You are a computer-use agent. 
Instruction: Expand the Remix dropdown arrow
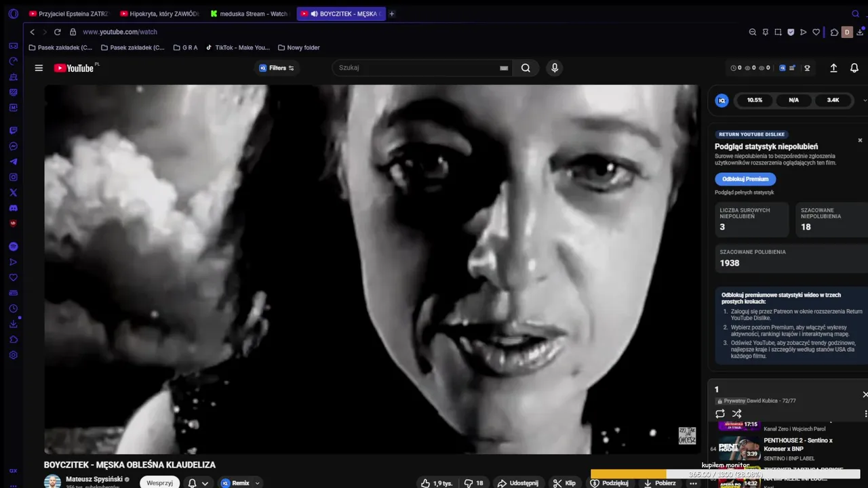(257, 483)
